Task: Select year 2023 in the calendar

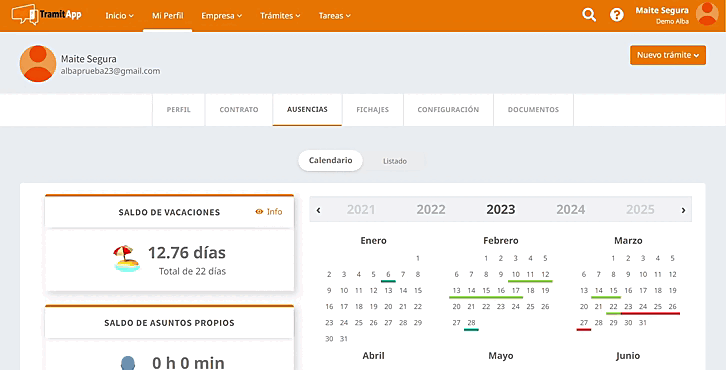Action: [501, 210]
